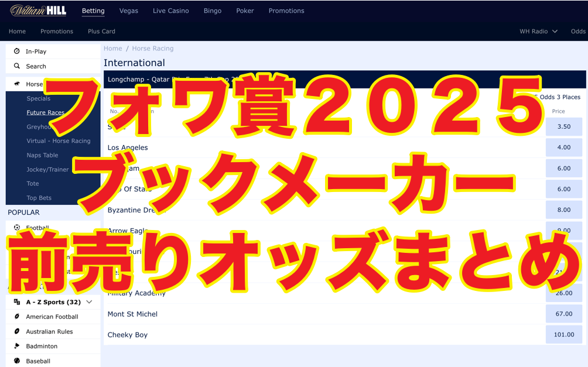588x367 pixels.
Task: Expand the A - Z Sports list
Action: [89, 302]
